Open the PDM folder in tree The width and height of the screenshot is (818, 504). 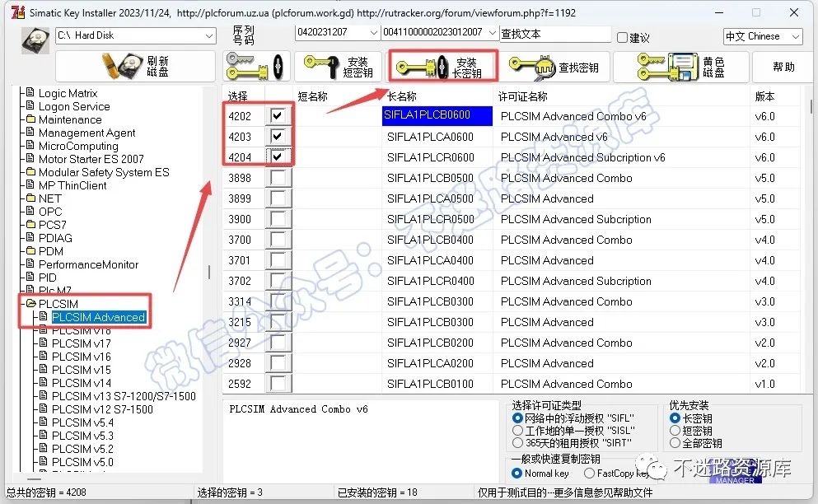click(x=50, y=251)
